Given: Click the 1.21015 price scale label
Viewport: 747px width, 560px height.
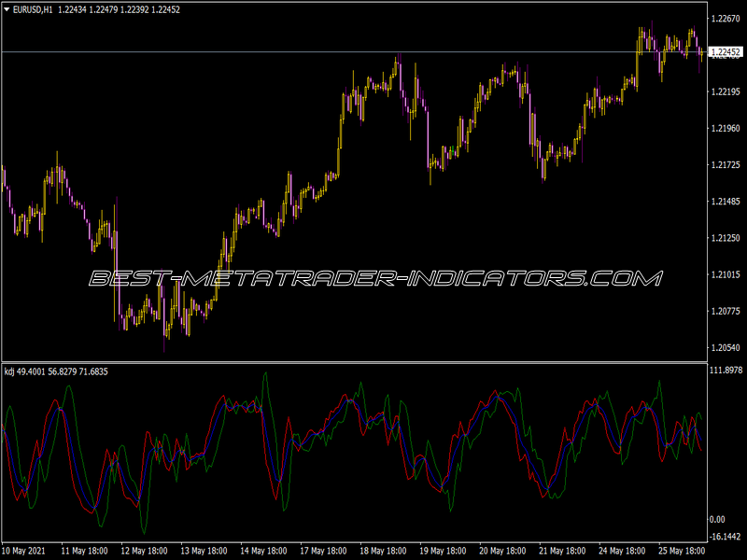Looking at the screenshot, I should tap(726, 274).
